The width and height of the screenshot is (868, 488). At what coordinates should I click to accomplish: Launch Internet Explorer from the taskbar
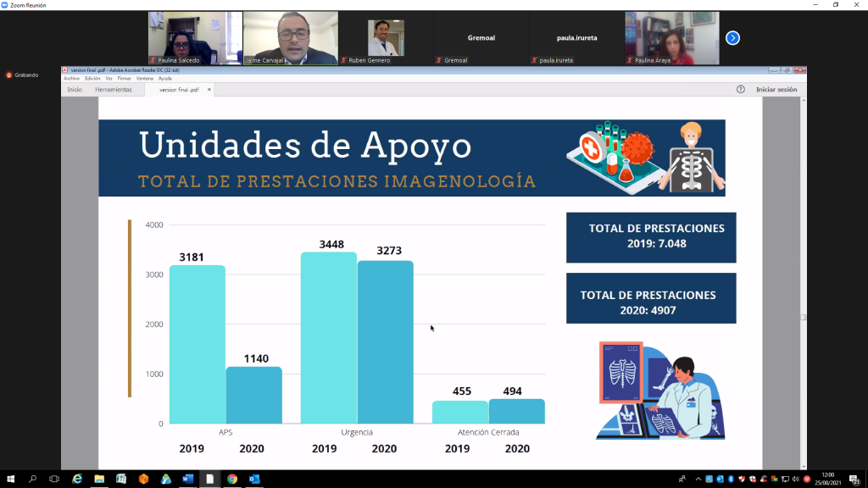click(77, 479)
